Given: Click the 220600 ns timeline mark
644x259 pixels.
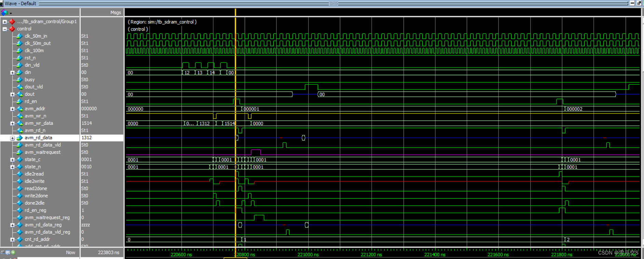Looking at the screenshot, I should pyautogui.click(x=181, y=255).
